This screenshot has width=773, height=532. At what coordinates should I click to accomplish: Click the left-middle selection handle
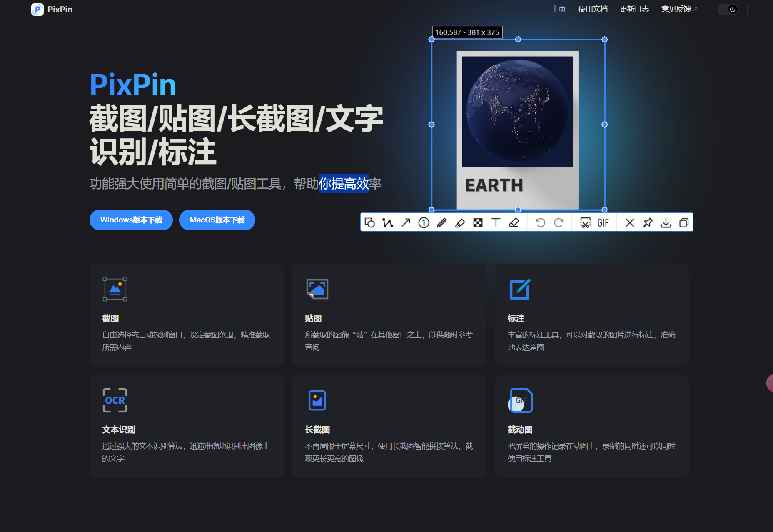[x=431, y=125]
